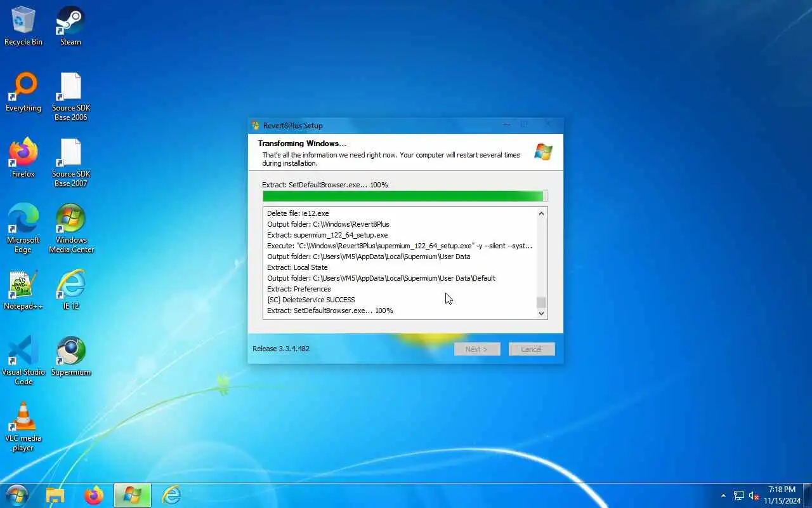Click the Show desktop strip beside the clock
This screenshot has height=508, width=812.
807,495
